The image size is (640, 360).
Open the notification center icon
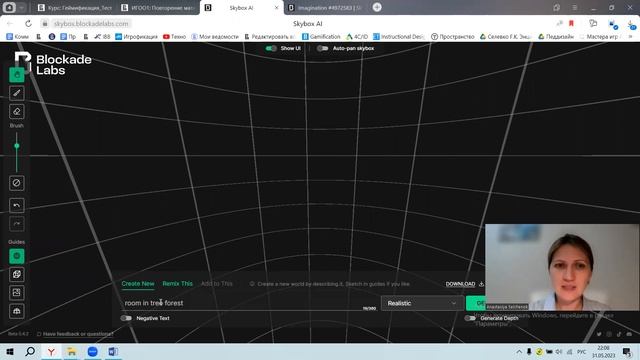(627, 351)
